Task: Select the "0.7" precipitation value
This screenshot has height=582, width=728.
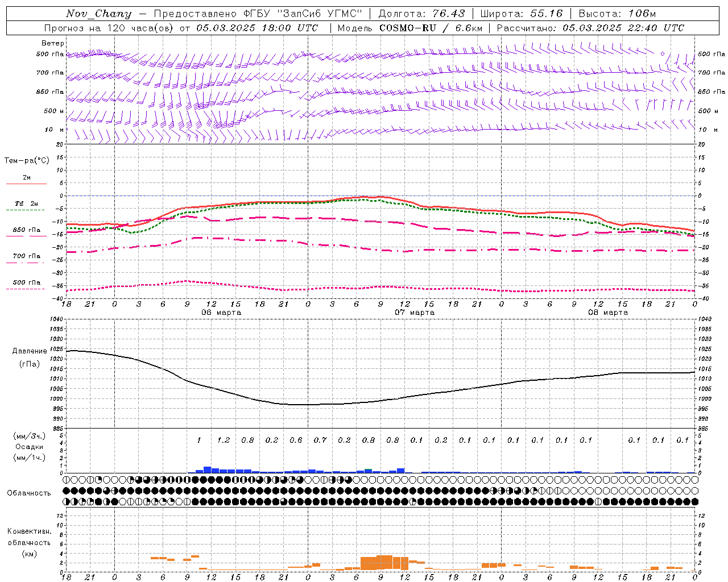Action: point(320,440)
